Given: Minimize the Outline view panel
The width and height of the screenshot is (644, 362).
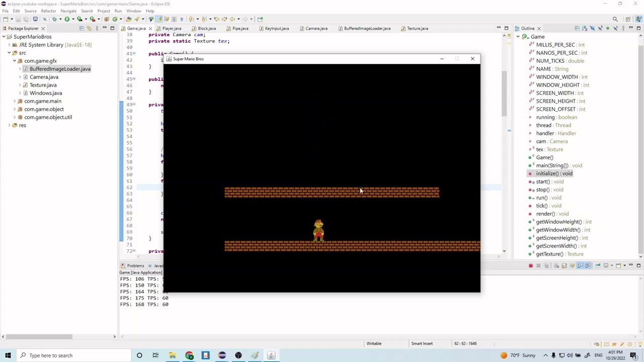Looking at the screenshot, I should [631, 28].
